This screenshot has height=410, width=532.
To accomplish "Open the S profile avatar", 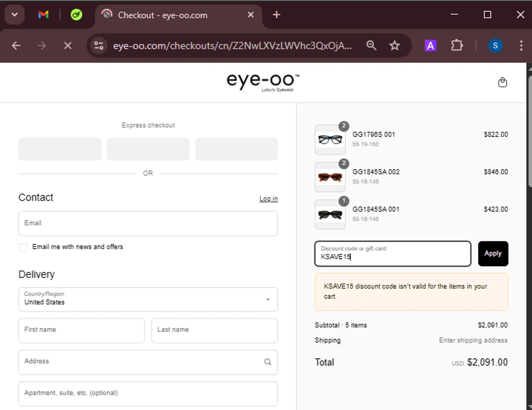I will coord(495,45).
